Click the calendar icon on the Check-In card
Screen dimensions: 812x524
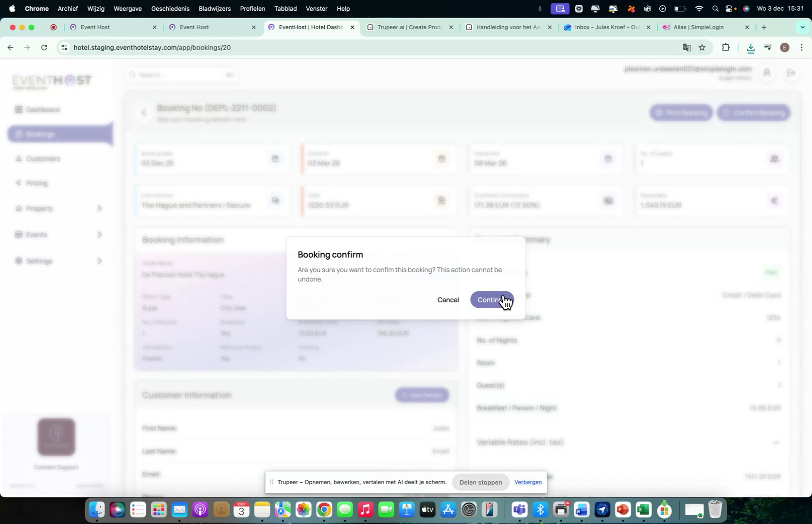pos(441,158)
